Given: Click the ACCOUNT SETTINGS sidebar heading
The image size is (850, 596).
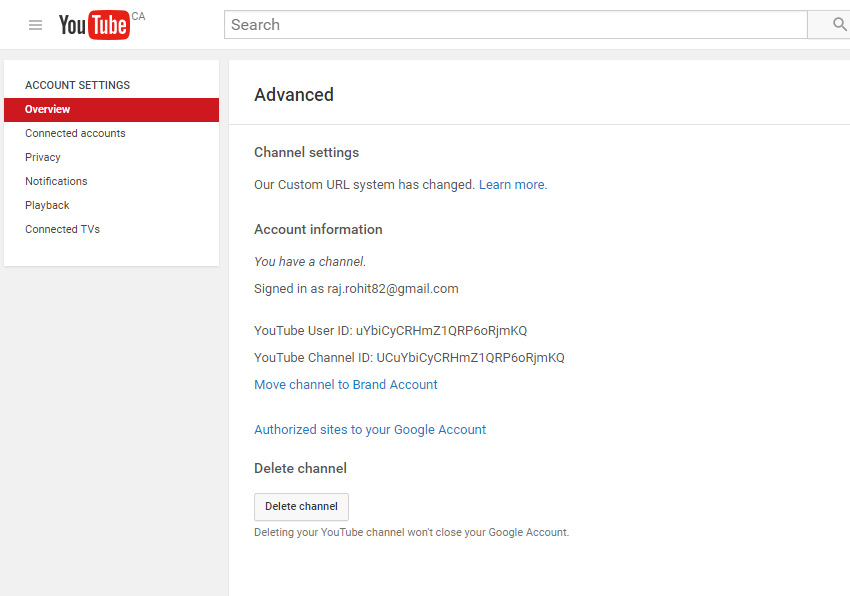Looking at the screenshot, I should (x=78, y=85).
